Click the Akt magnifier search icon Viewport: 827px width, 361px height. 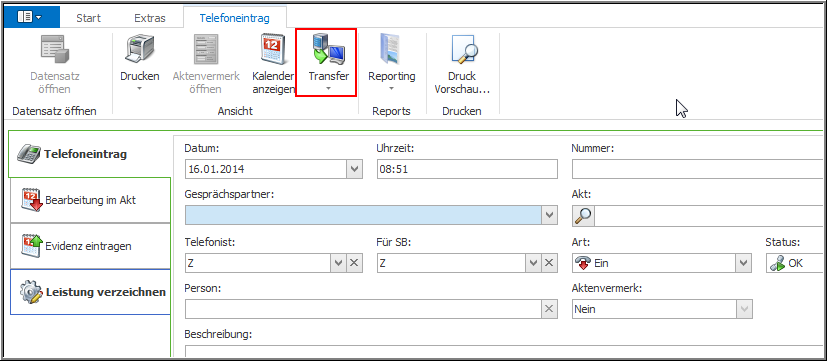coord(583,215)
